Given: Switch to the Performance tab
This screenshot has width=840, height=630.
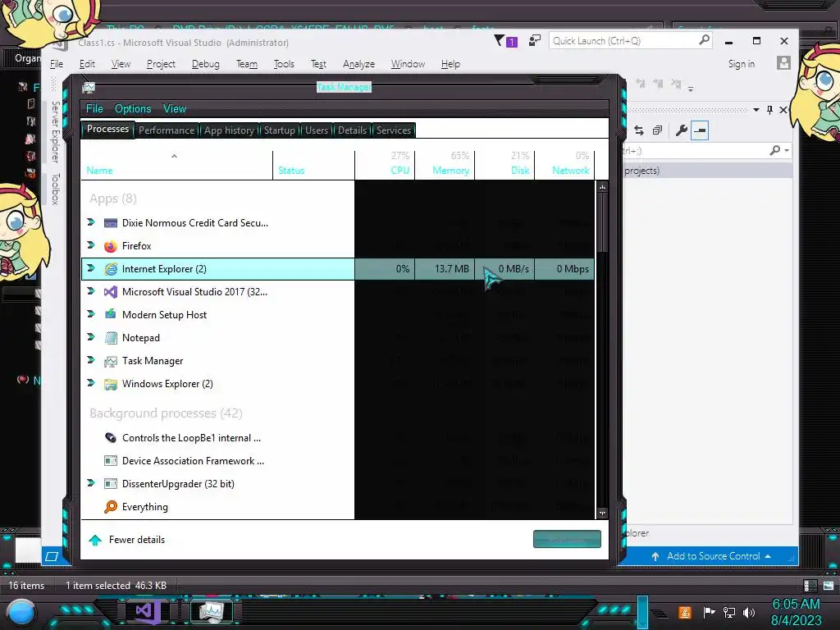Looking at the screenshot, I should click(x=167, y=130).
